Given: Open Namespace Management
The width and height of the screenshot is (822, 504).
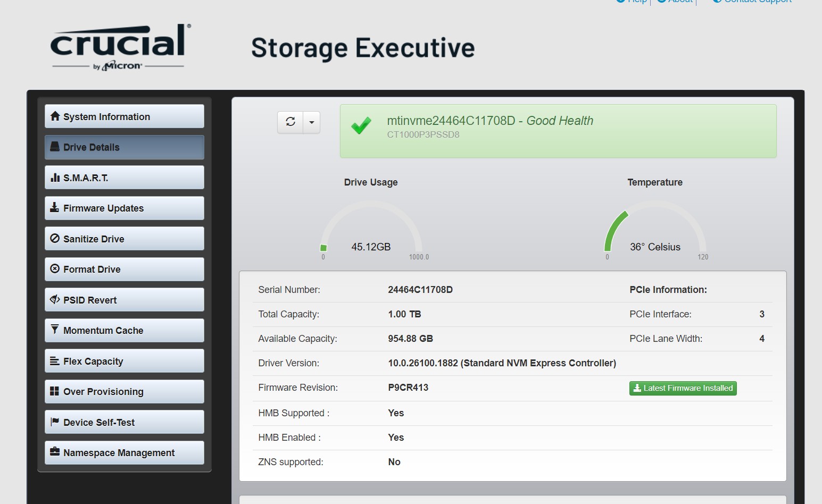Looking at the screenshot, I should click(x=124, y=453).
